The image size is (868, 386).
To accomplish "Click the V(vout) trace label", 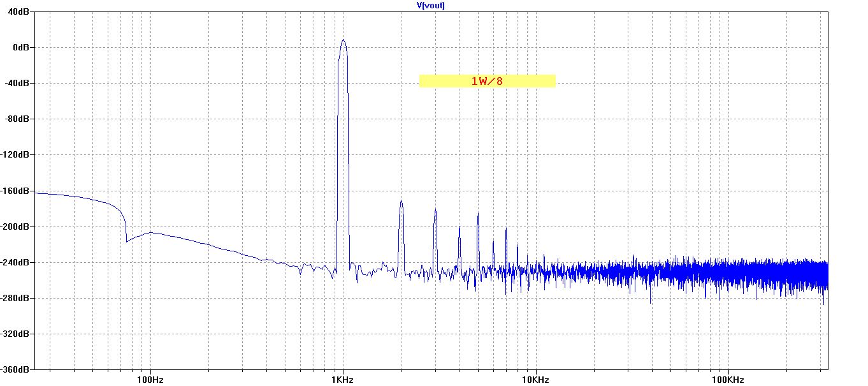I will pos(430,5).
